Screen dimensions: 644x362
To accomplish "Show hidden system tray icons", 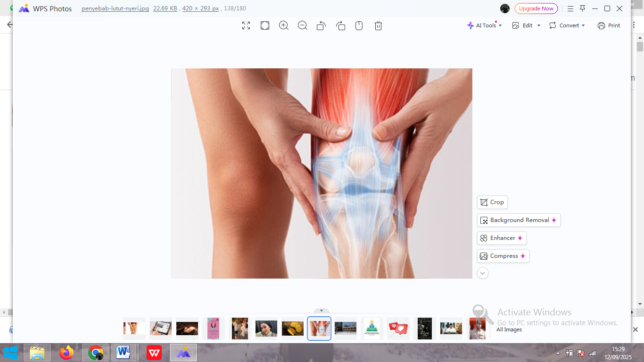I will 558,353.
